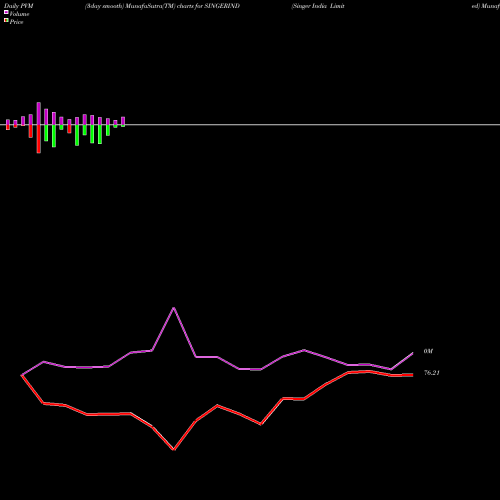Click the SINGERIND chart heading text
The width and height of the screenshot is (500, 500).
(162, 6)
